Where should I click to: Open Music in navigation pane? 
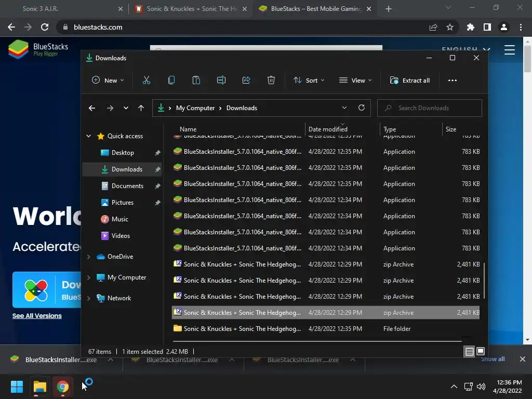[x=120, y=219]
